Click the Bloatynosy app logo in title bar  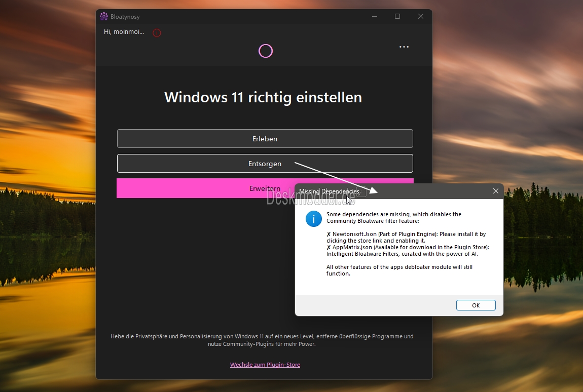104,16
